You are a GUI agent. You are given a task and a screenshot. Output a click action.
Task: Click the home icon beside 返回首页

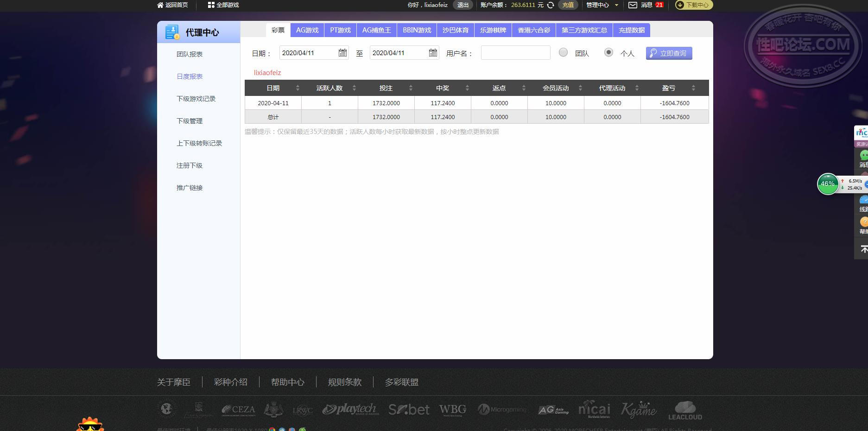[x=160, y=5]
